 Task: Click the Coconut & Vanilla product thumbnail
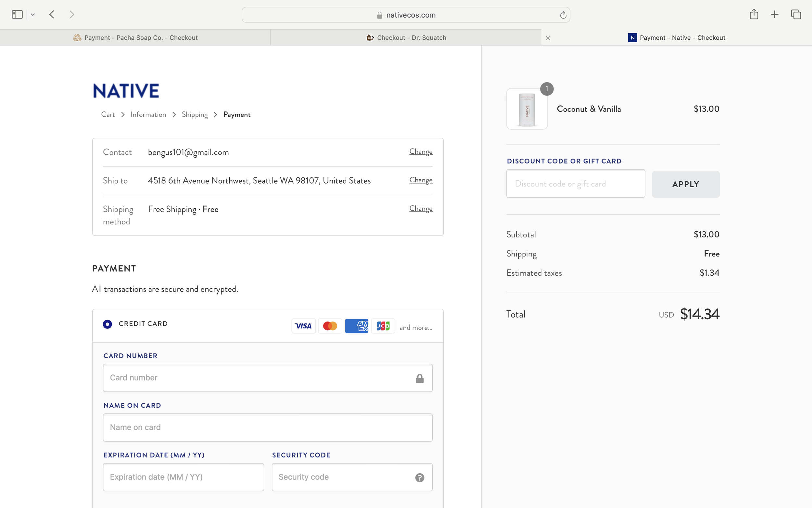(527, 109)
